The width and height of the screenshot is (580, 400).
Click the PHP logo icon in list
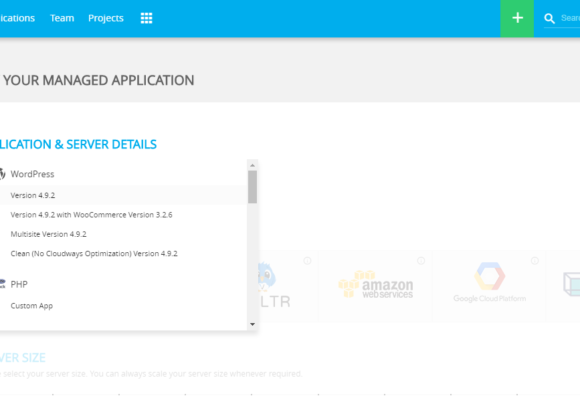2,284
